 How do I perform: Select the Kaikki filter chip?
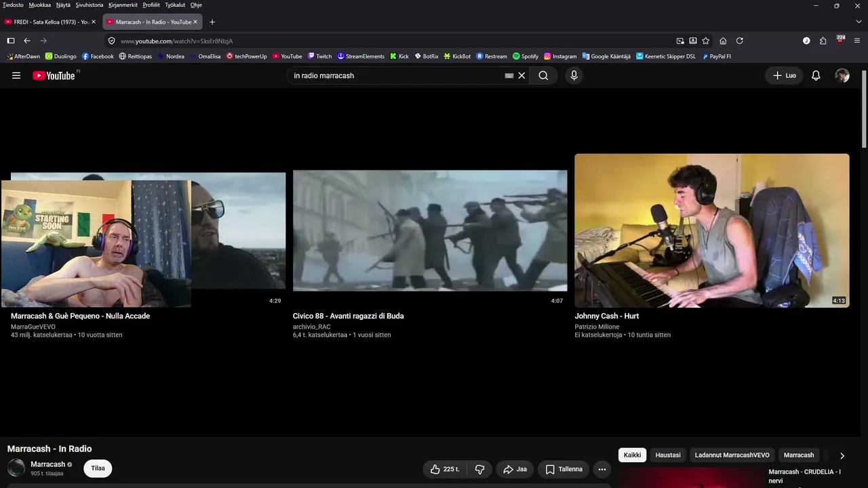coord(632,455)
